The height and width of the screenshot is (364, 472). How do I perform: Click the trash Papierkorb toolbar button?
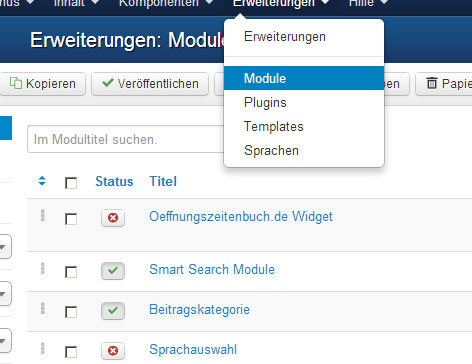444,84
